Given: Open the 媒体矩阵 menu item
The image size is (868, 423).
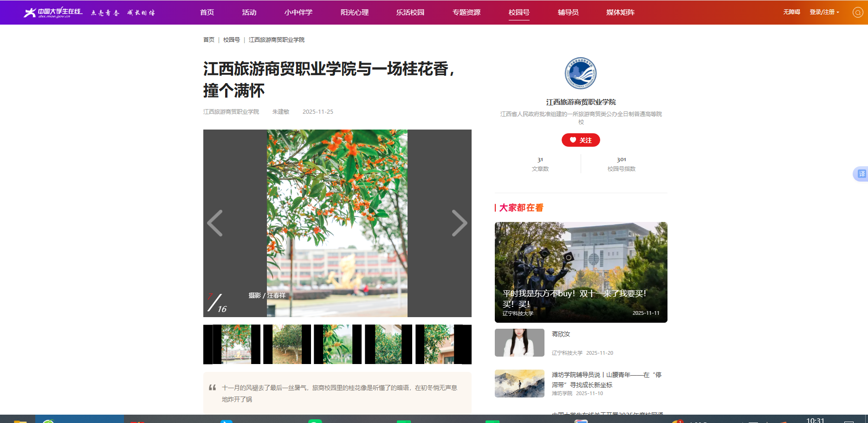Looking at the screenshot, I should click(620, 13).
